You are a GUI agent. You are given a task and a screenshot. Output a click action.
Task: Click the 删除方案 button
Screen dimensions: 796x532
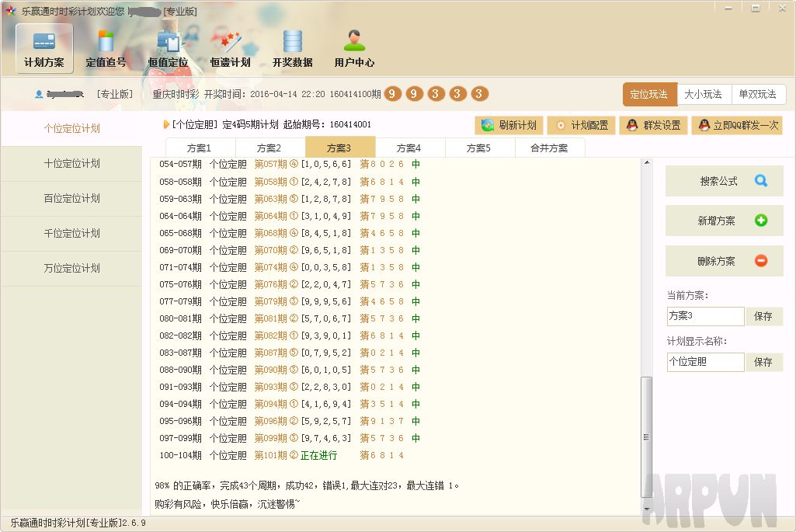pos(725,262)
